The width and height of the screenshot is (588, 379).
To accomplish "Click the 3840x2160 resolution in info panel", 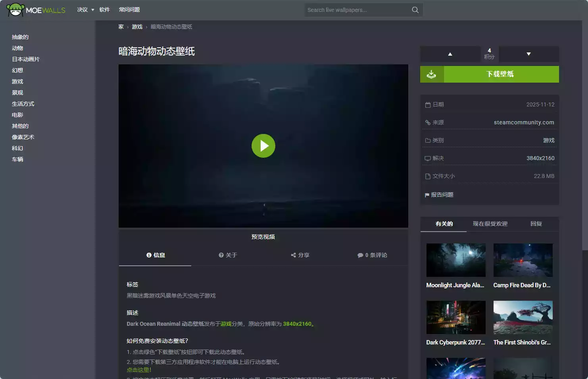I will click(540, 158).
